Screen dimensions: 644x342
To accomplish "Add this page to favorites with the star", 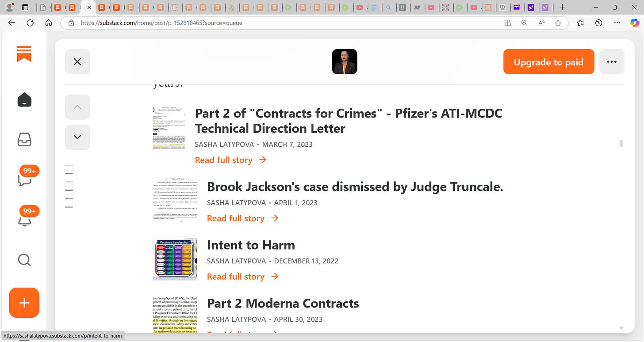I will click(558, 23).
